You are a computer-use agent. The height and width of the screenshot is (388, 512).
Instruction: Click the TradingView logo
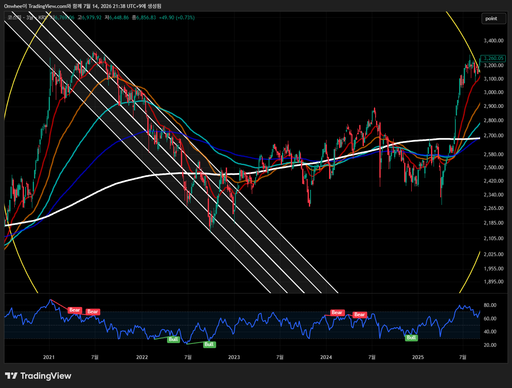coord(38,376)
